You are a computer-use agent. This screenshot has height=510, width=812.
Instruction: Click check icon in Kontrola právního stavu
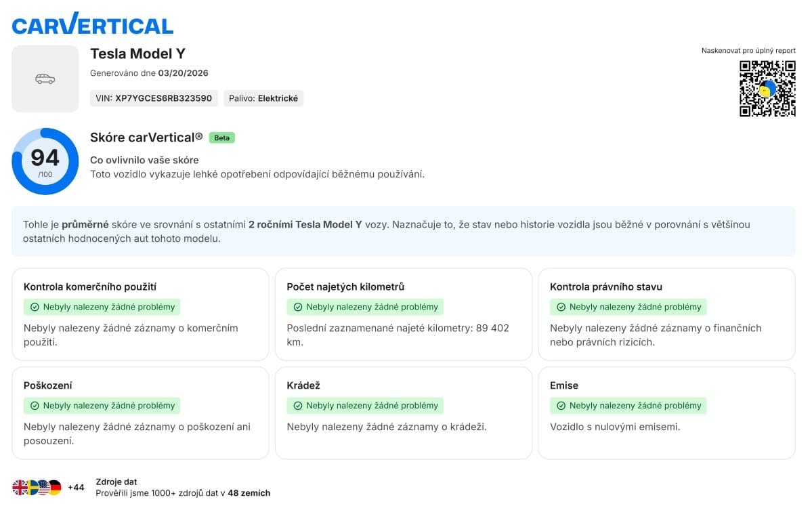click(x=561, y=307)
